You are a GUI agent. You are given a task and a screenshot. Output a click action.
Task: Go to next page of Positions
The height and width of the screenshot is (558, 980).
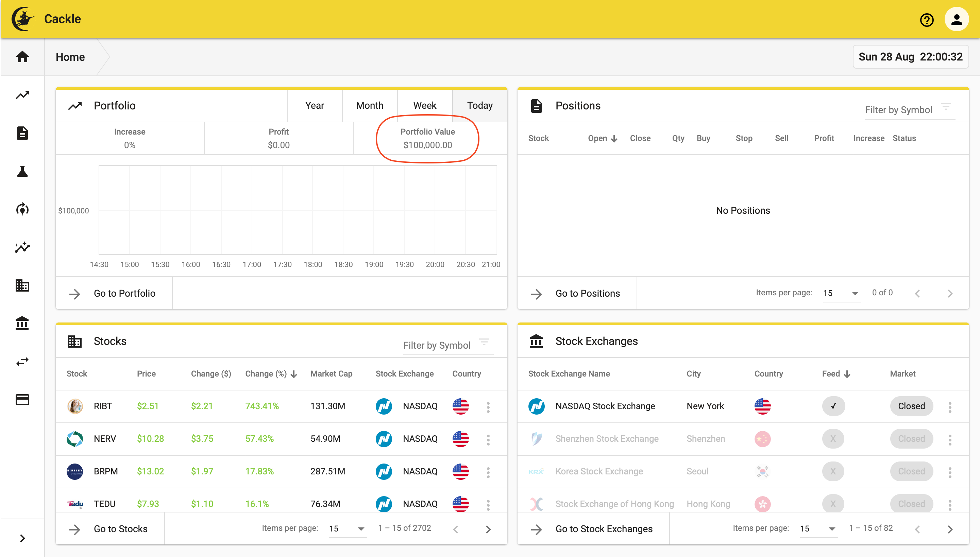click(950, 294)
